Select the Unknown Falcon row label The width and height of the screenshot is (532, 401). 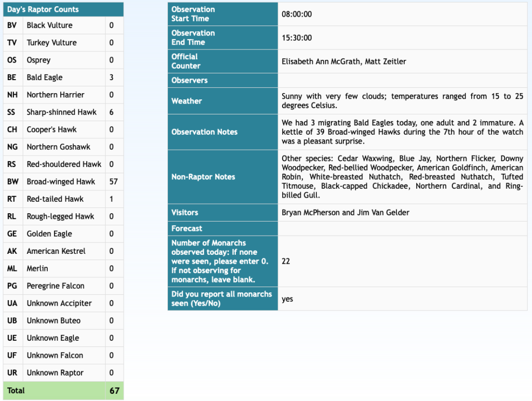(55, 355)
